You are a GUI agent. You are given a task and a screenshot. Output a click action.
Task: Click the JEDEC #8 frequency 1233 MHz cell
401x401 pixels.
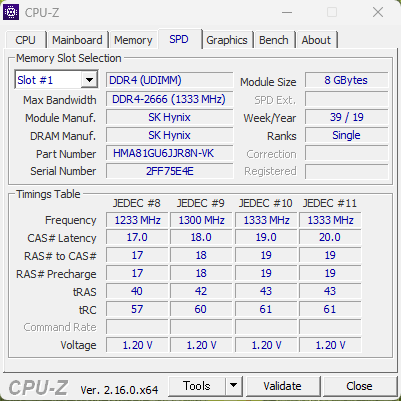tap(137, 220)
